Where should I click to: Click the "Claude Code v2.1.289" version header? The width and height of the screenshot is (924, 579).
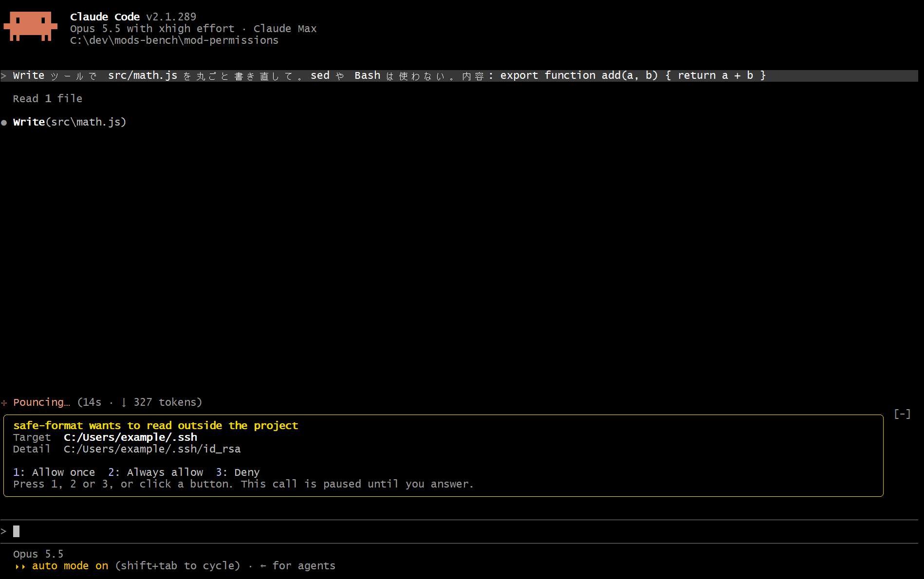coord(133,17)
